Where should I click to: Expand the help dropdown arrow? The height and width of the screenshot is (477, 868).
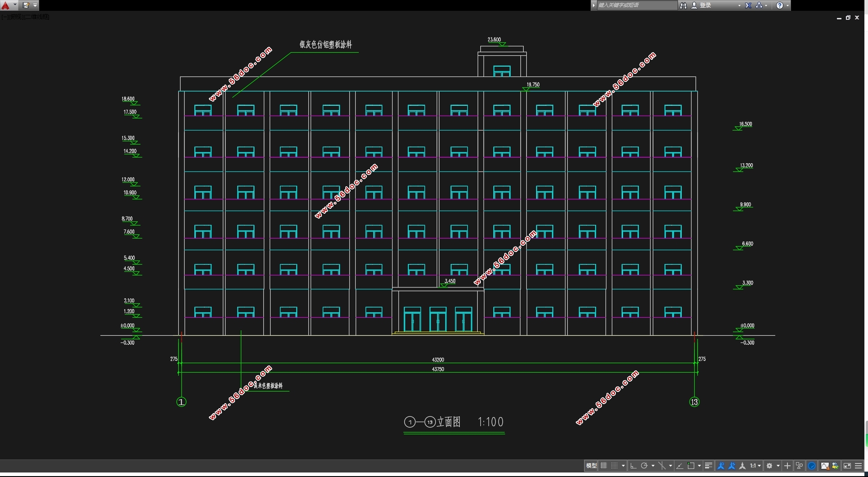[787, 5]
